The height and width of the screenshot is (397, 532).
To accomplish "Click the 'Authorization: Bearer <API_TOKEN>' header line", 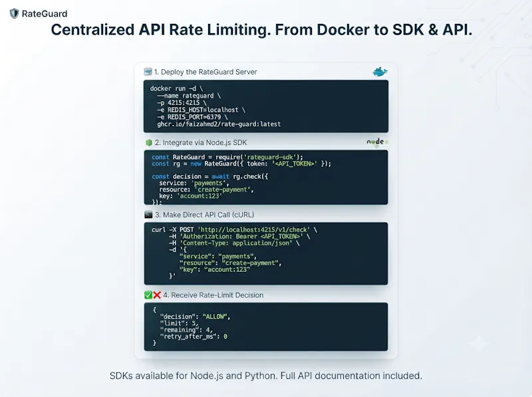I will [x=239, y=237].
